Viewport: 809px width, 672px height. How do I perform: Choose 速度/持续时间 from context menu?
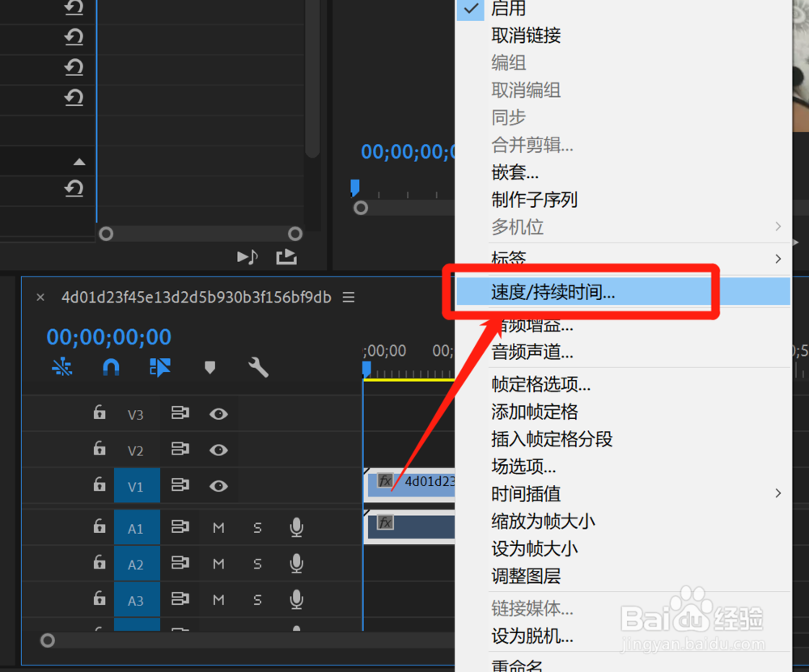[623, 292]
